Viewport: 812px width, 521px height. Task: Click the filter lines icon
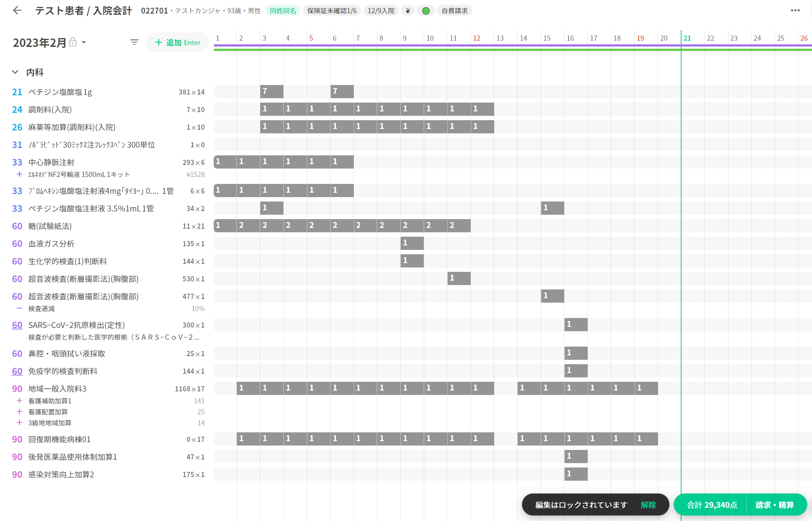pos(134,43)
